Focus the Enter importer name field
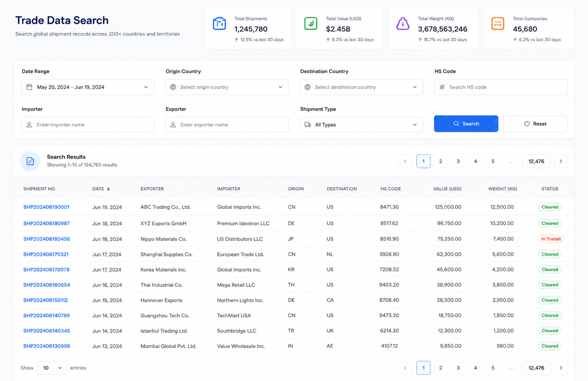The image size is (588, 381). 87,125
